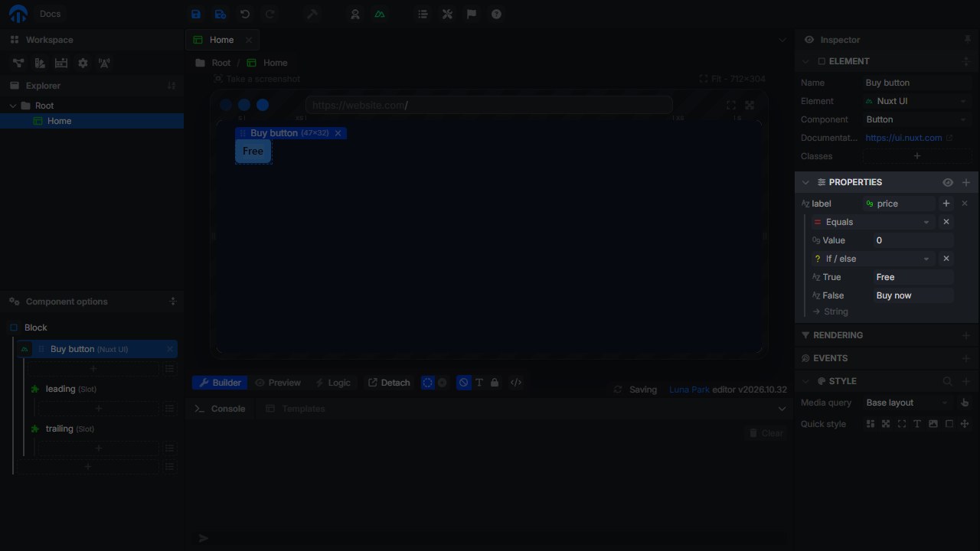This screenshot has height=551, width=980.
Task: Collapse the Root folder in Explorer
Action: (13, 106)
